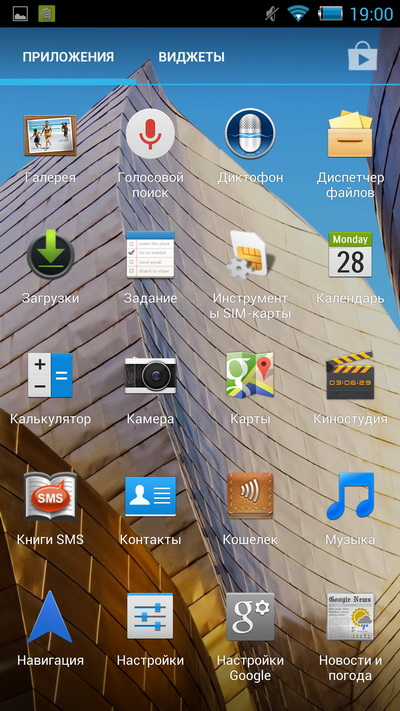Select the Приложения tab
400x711 pixels.
point(68,57)
